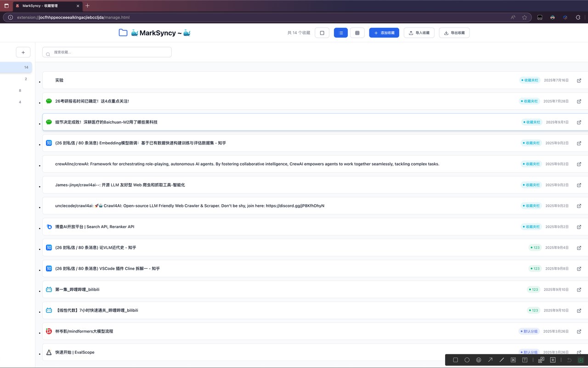Open external link for James-jinye/crawl4ai bookmark
The height and width of the screenshot is (368, 588).
[x=579, y=185]
